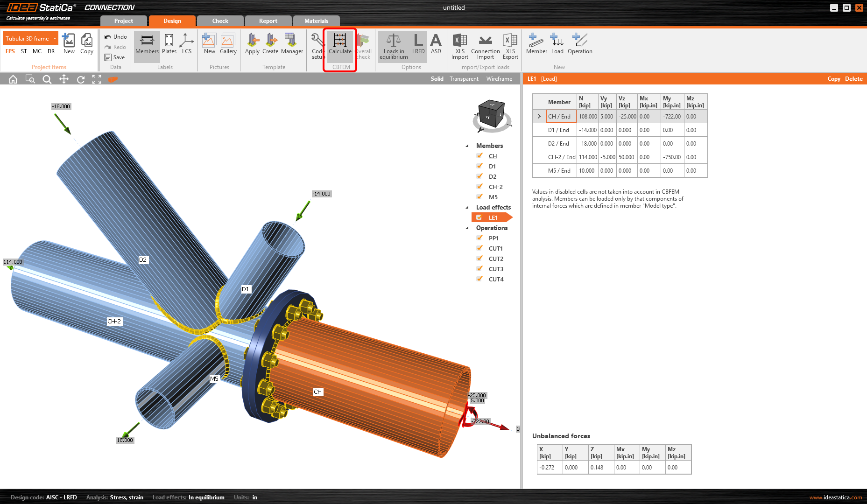Click the home view icon
Image resolution: width=867 pixels, height=504 pixels.
pos(13,79)
